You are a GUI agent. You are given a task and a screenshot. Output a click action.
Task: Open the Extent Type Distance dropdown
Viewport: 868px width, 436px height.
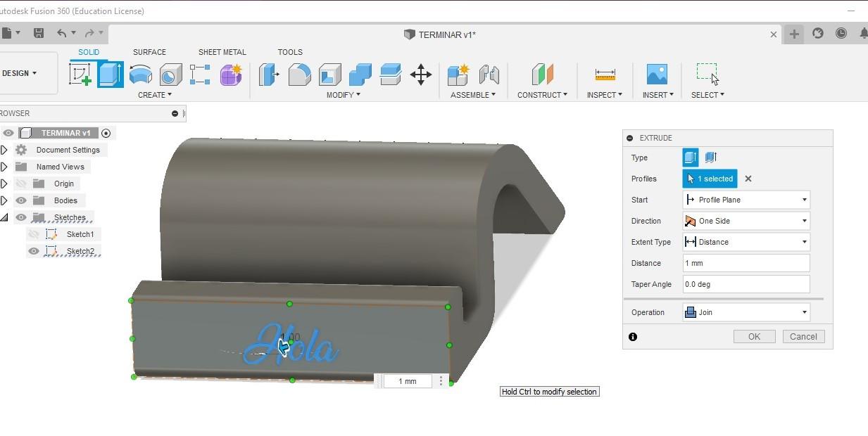pos(746,242)
